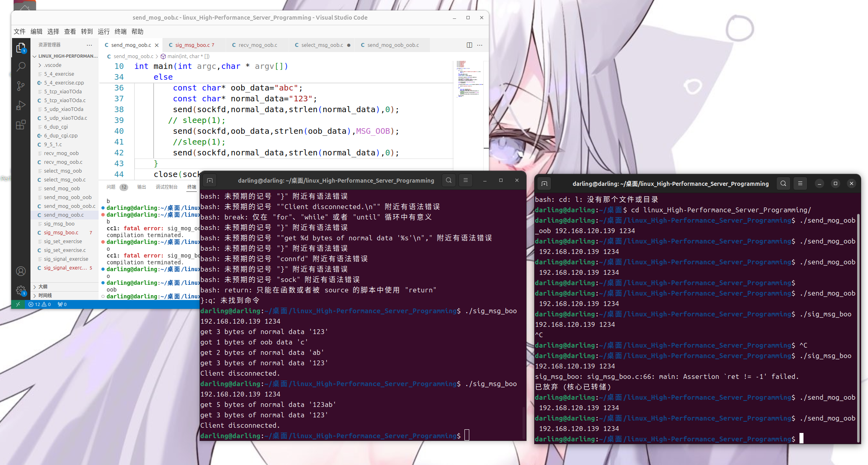868x465 pixels.
Task: Expand the 时间线 timeline section
Action: click(65, 295)
